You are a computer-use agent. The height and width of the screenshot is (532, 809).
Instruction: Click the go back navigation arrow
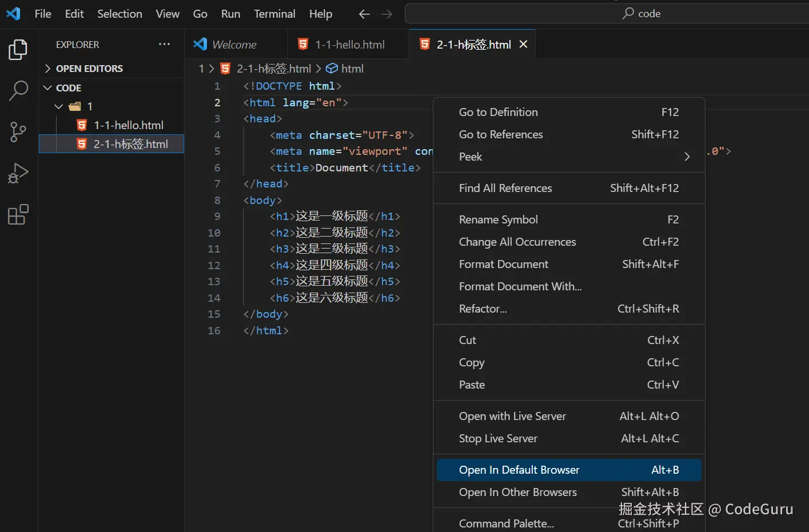364,14
